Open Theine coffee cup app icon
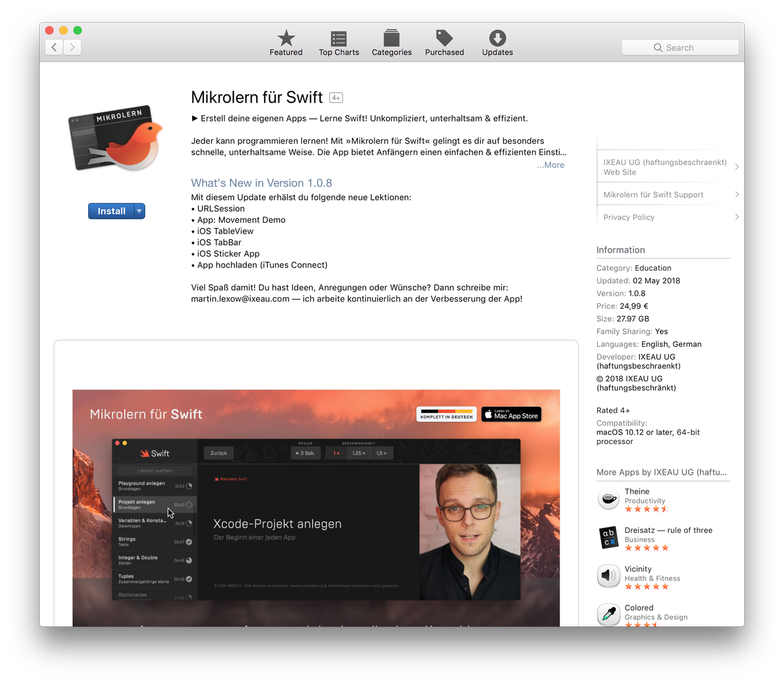This screenshot has width=784, height=683. 608,500
